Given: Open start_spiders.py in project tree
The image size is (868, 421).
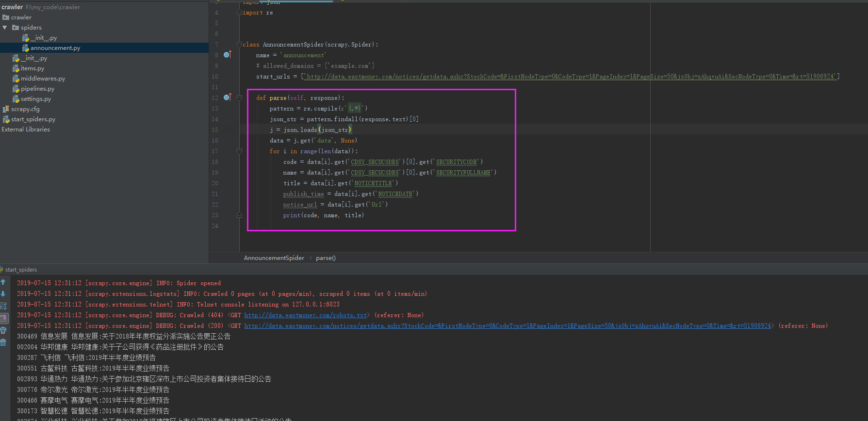Looking at the screenshot, I should pyautogui.click(x=29, y=119).
